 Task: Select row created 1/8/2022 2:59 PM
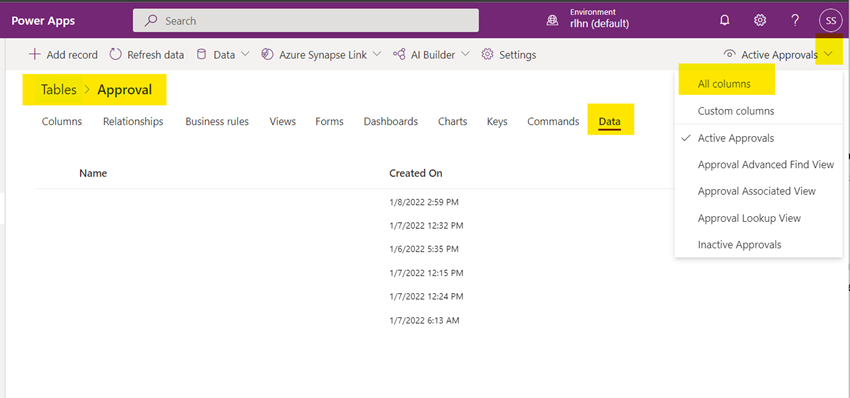click(424, 202)
